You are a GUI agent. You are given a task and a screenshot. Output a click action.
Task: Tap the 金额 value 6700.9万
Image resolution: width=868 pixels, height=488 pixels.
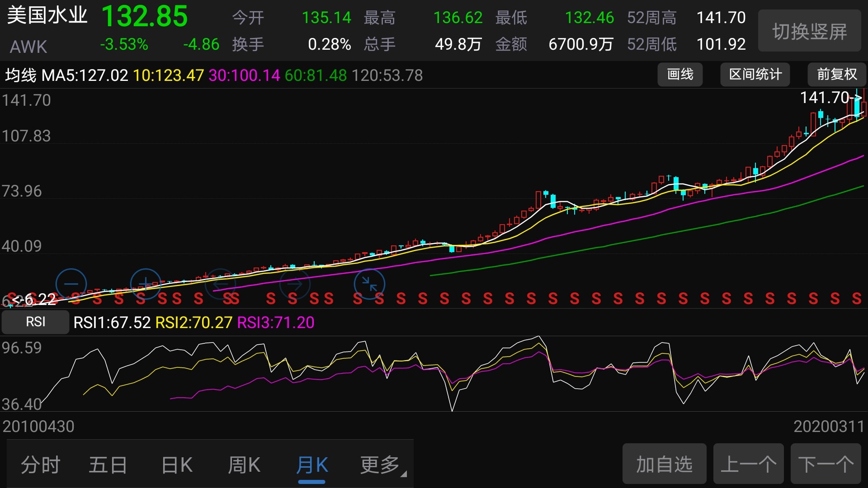[x=580, y=44]
